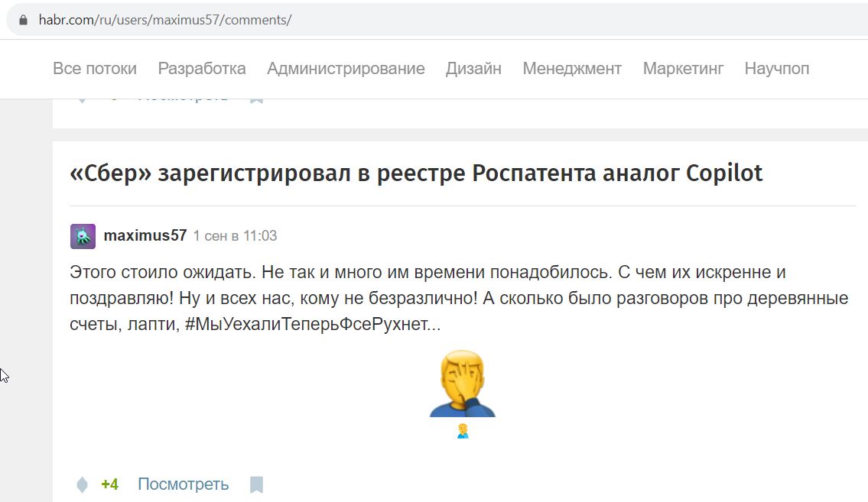Screen dimensions: 868x502
Task: Click the comment date 1 сен в 11:03
Action: pyautogui.click(x=235, y=236)
